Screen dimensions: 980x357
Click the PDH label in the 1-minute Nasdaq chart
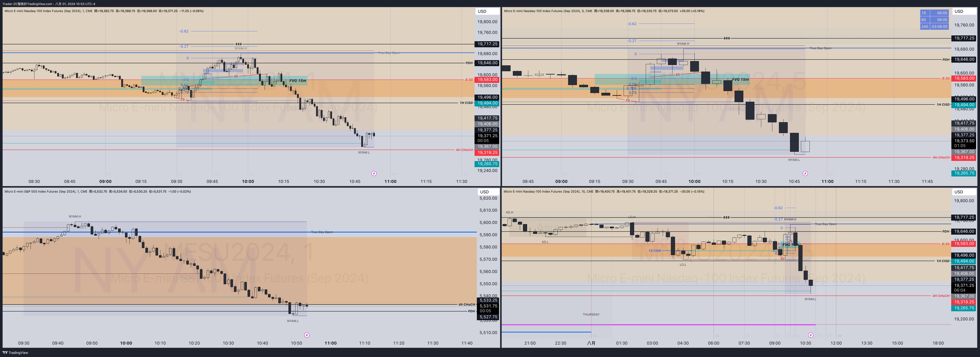click(469, 63)
